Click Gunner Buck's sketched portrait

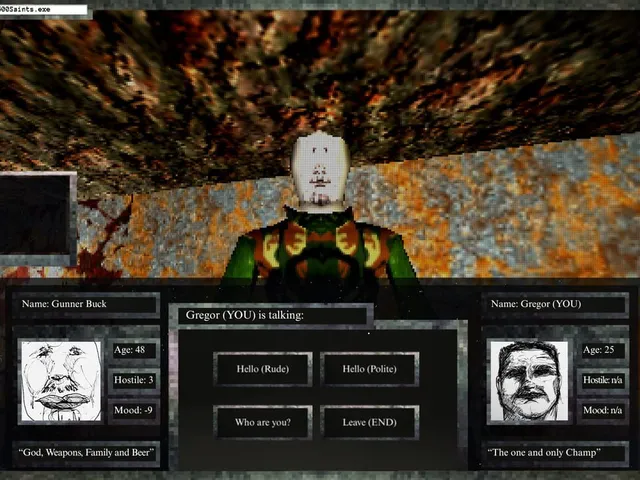61,381
